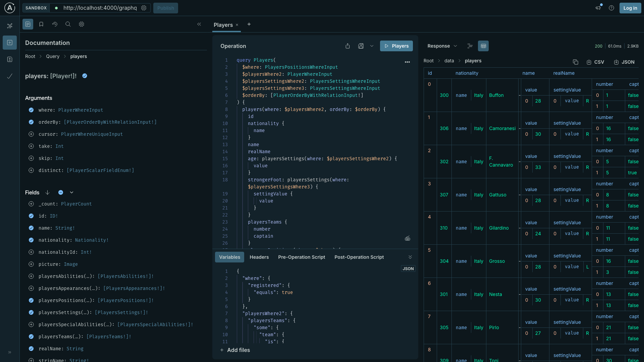Run the Players operation
This screenshot has height=362, width=644.
click(396, 46)
